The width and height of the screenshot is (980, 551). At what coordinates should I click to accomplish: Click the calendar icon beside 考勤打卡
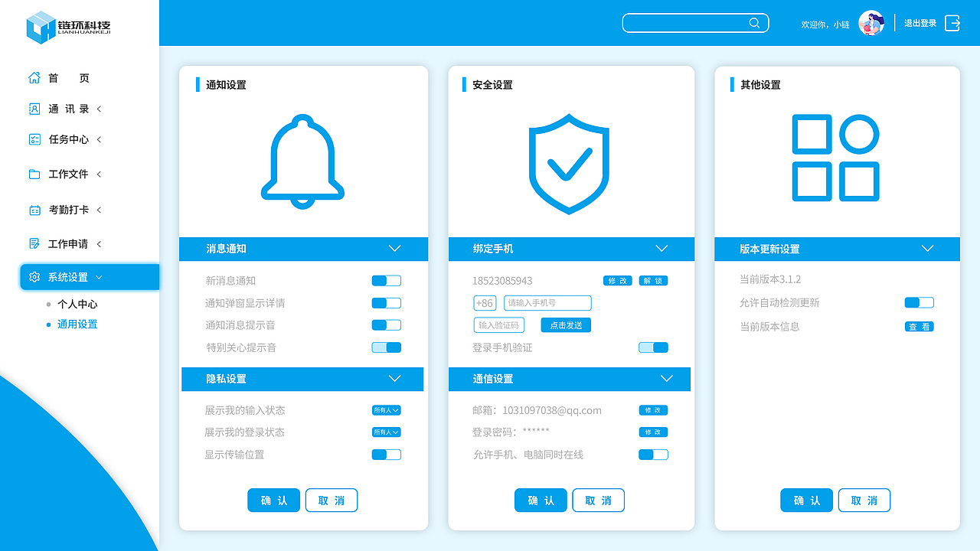coord(34,210)
